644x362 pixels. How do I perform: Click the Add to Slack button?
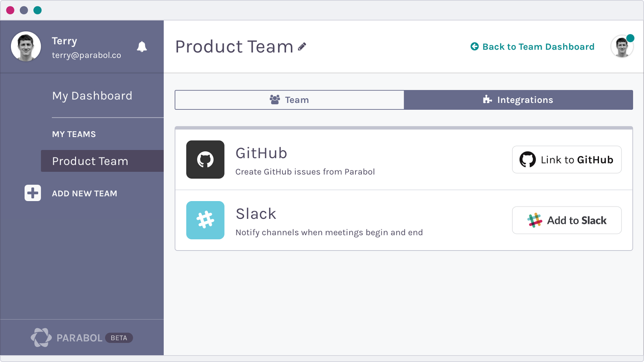point(566,220)
